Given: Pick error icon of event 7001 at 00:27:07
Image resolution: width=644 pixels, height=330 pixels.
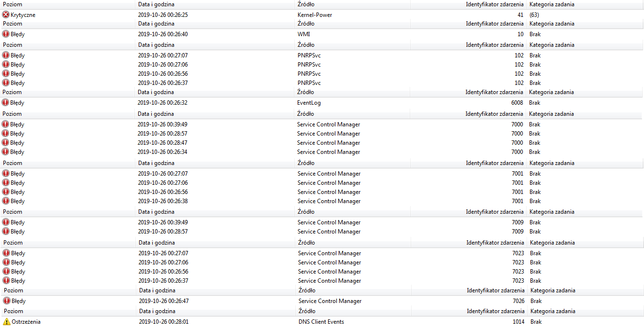Looking at the screenshot, I should (6, 174).
